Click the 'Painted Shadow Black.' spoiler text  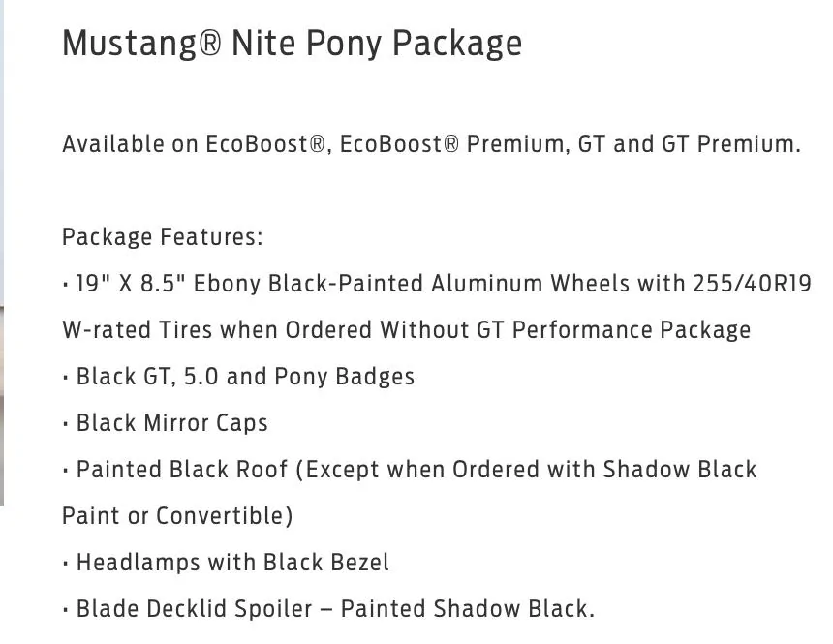468,609
